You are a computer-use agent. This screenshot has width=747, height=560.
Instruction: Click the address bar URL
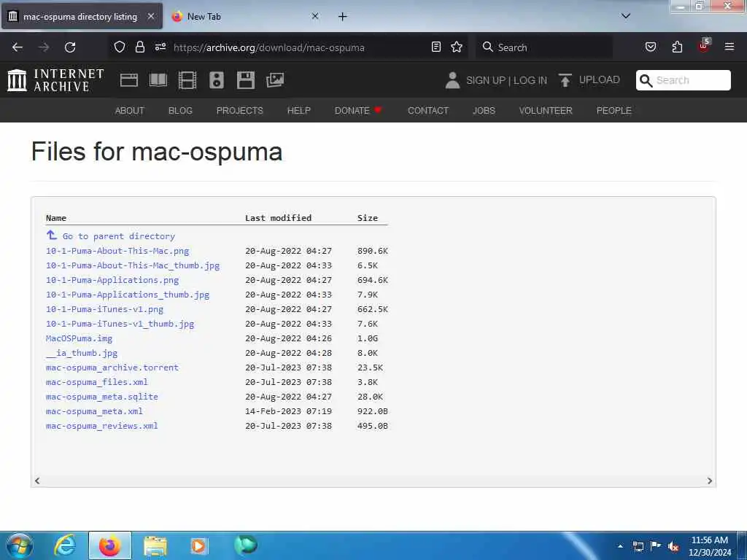(268, 47)
